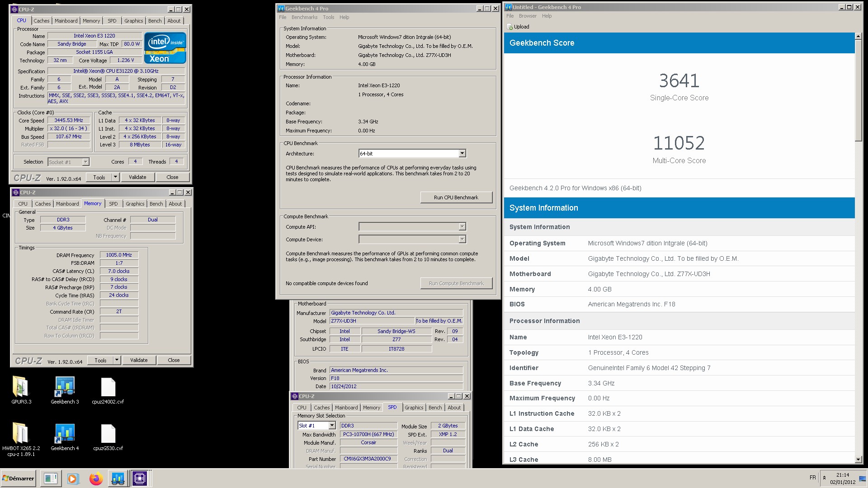This screenshot has height=488, width=868.
Task: Click the FR language indicator
Action: tap(812, 478)
